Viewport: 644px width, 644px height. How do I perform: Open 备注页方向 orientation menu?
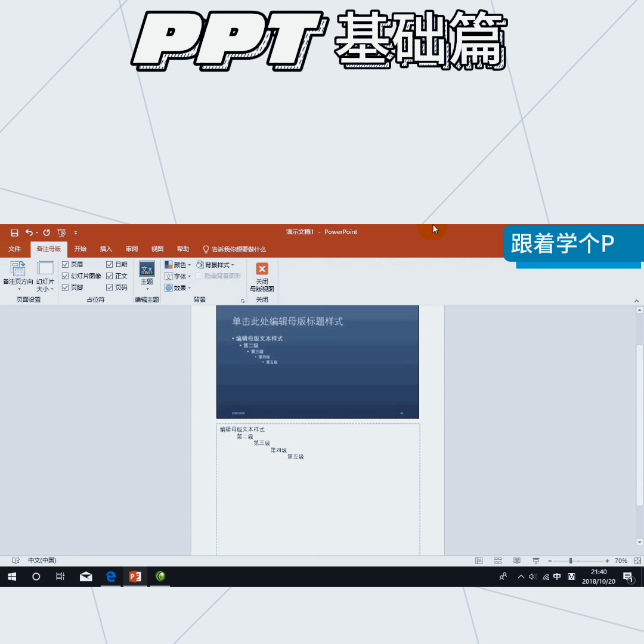(x=18, y=276)
